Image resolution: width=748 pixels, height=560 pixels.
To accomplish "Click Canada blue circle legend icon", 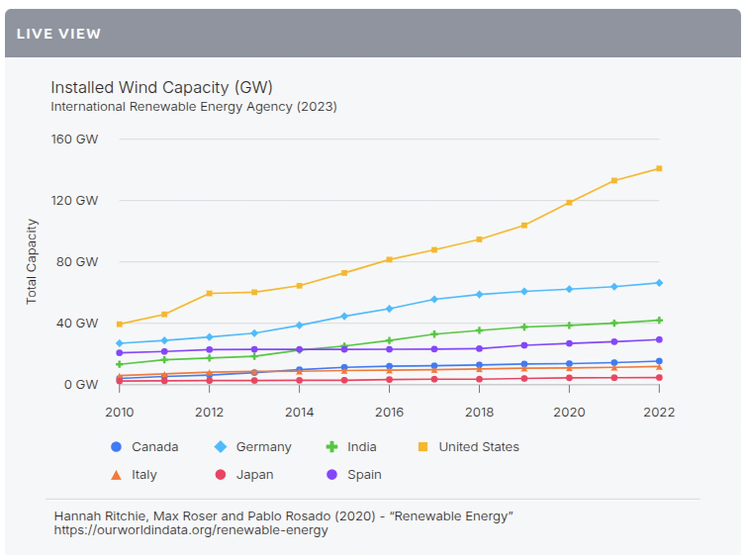I will (116, 447).
